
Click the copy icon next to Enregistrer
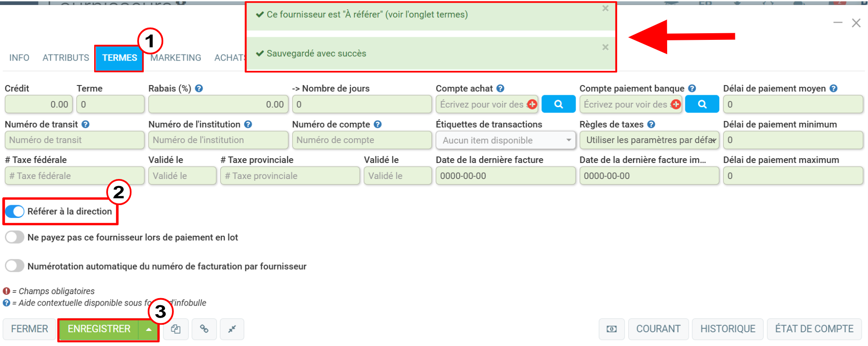pyautogui.click(x=176, y=329)
